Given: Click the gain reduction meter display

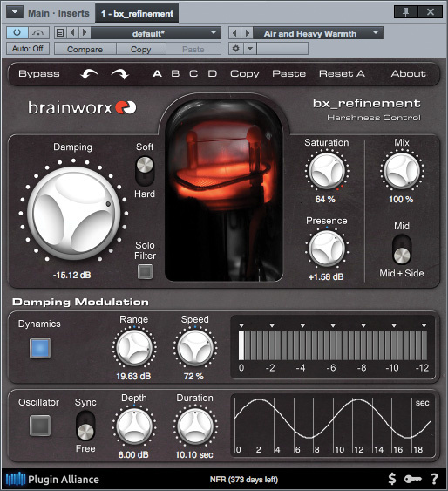Looking at the screenshot, I should coord(333,347).
